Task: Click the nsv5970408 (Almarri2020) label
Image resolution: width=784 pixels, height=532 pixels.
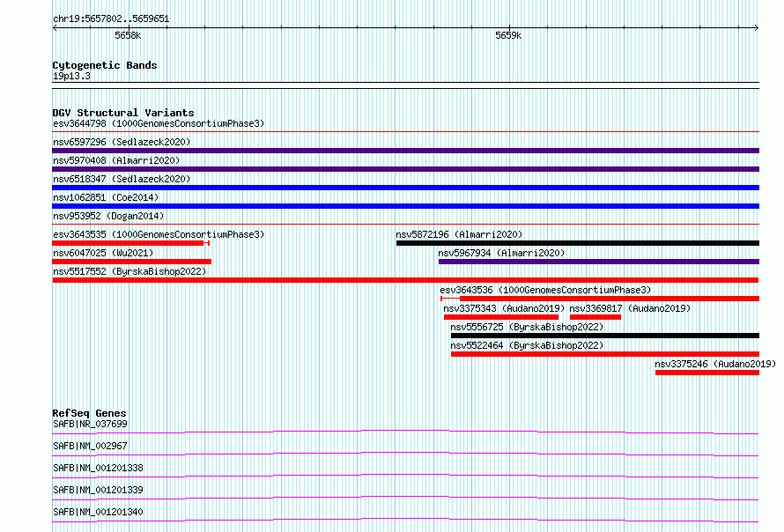Action: pyautogui.click(x=116, y=160)
